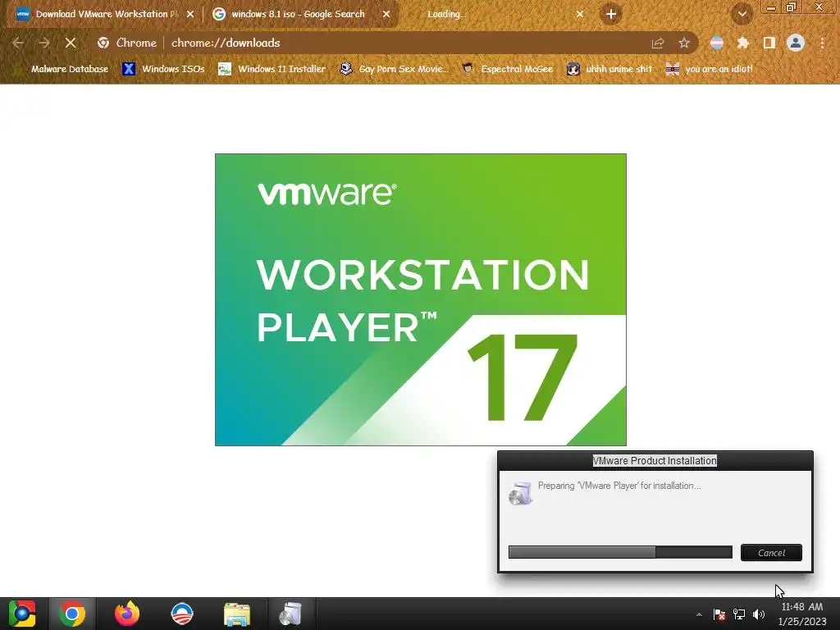The width and height of the screenshot is (840, 630).
Task: Close the Loading tab
Action: pyautogui.click(x=580, y=15)
